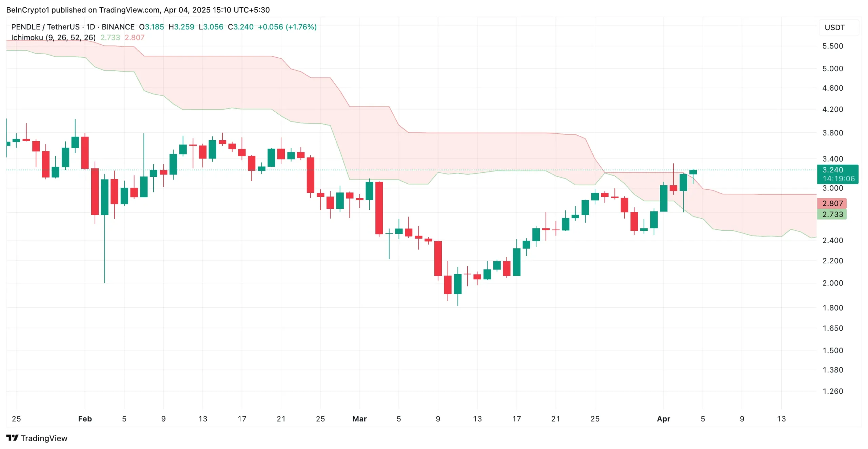Click the green 2.733 Ichimoku price tag
This screenshot has width=868, height=449.
coord(832,214)
